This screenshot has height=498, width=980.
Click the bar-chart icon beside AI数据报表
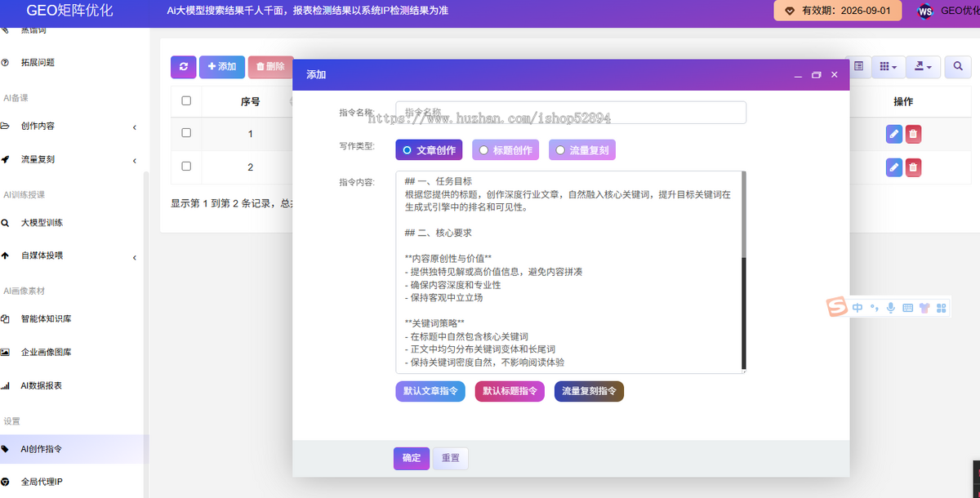pos(5,385)
